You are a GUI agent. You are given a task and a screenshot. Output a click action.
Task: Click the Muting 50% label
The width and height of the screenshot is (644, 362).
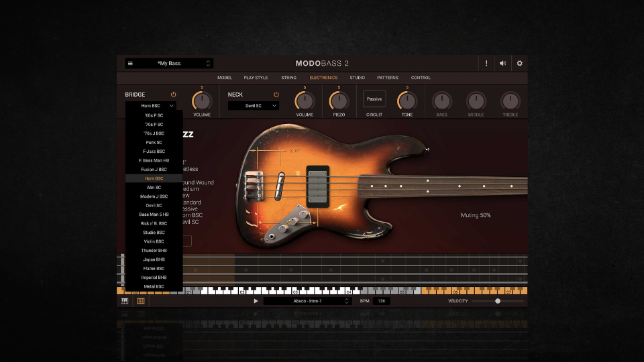coord(476,215)
